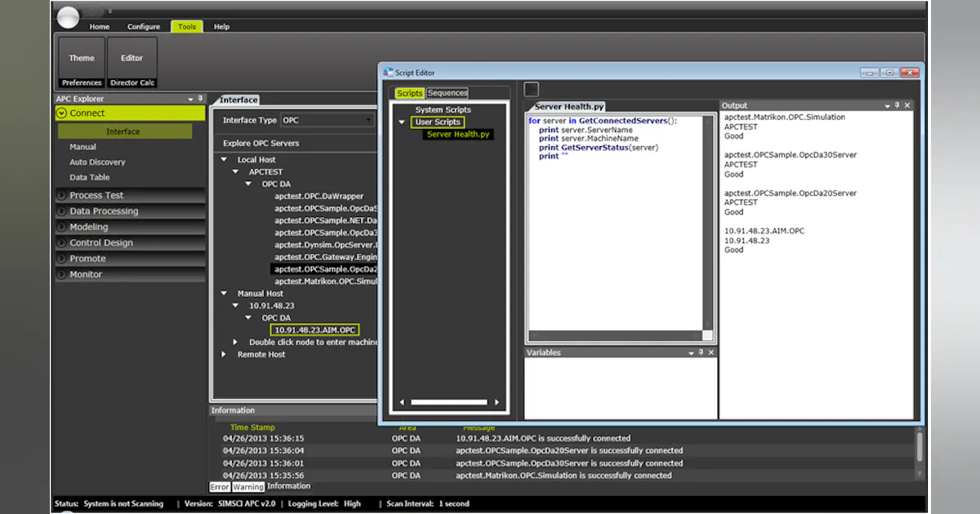The width and height of the screenshot is (980, 514).
Task: Expand the Monitor section
Action: click(130, 274)
